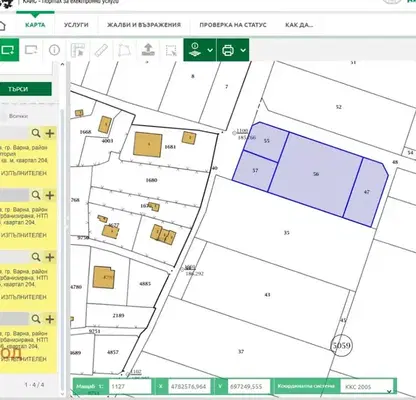Click the Y coordinate field
This screenshot has height=400, width=416.
[x=249, y=387]
